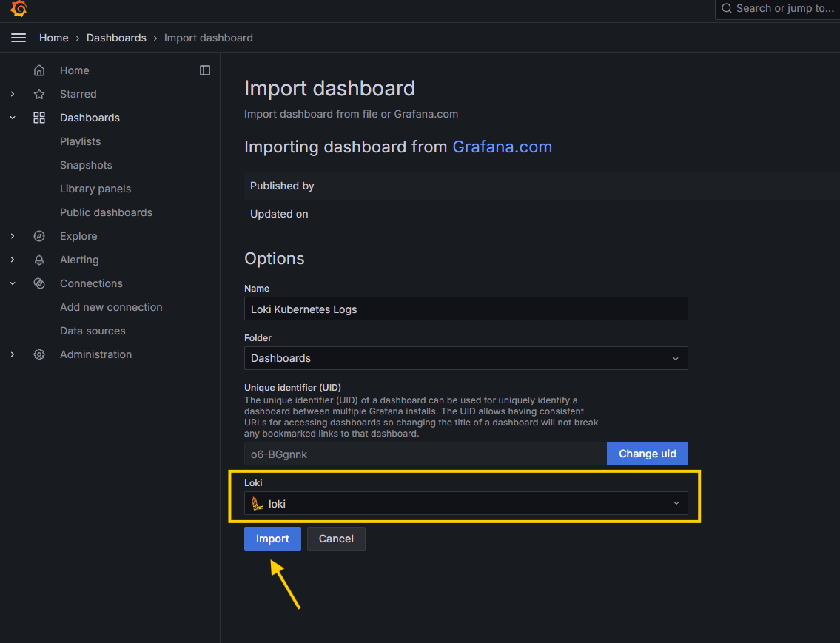Dock or undock the sidebar menu icon
The width and height of the screenshot is (840, 643).
pos(205,70)
